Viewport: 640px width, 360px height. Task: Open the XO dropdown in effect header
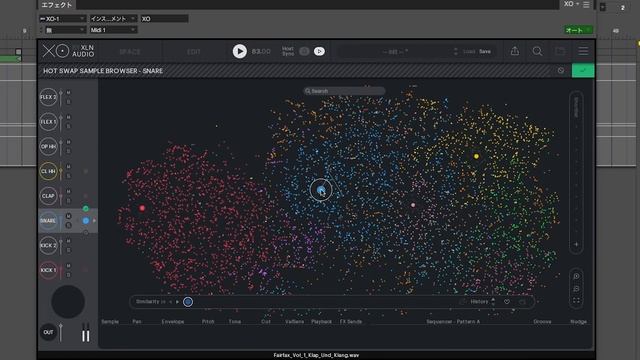(571, 4)
